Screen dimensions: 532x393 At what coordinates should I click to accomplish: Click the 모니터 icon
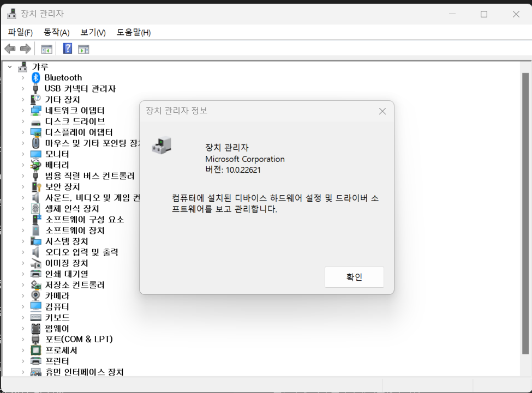coord(35,154)
